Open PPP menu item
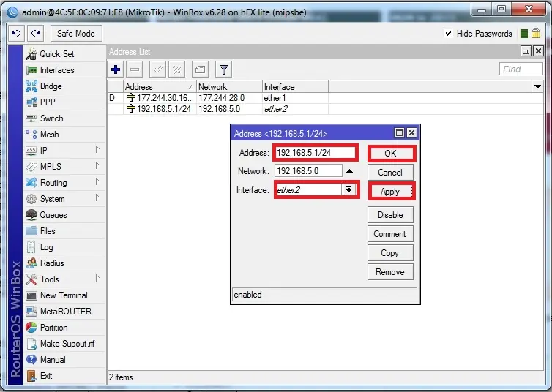The image size is (552, 392). click(x=64, y=102)
